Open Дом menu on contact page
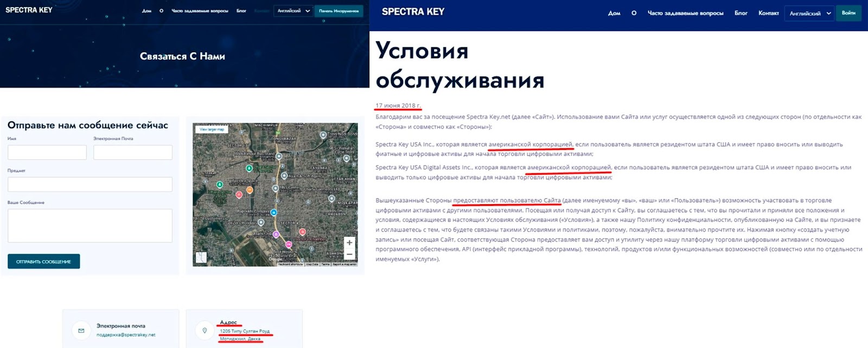Screen dimensions: 868x348 pyautogui.click(x=146, y=11)
